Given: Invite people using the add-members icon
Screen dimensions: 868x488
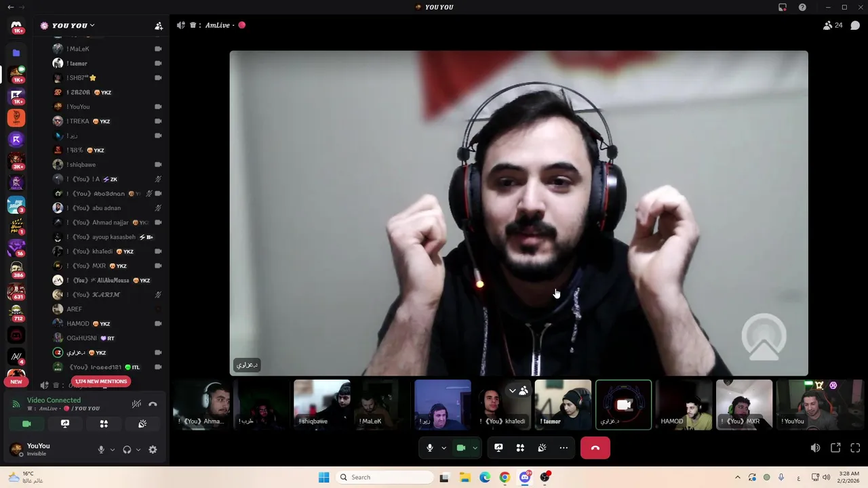Looking at the screenshot, I should pos(159,26).
